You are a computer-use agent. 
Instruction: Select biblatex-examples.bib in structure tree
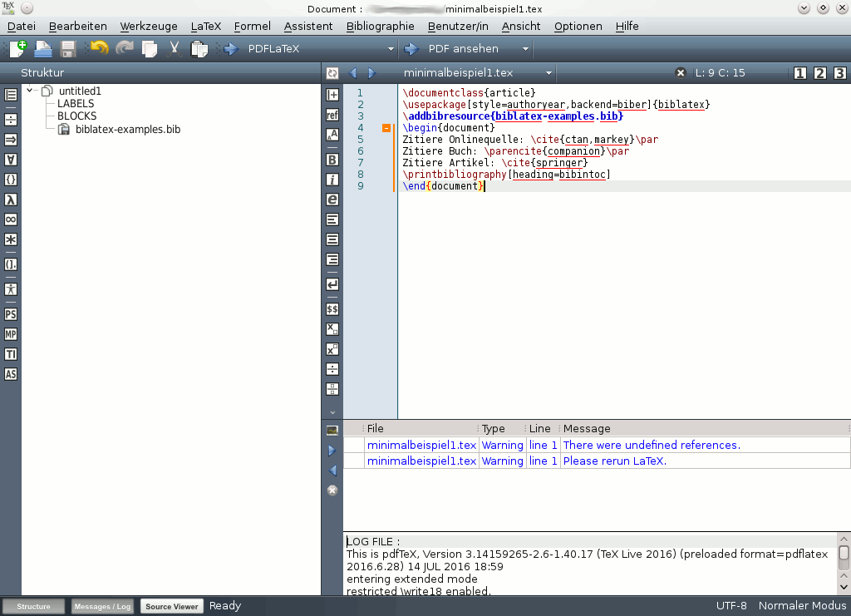tap(127, 129)
